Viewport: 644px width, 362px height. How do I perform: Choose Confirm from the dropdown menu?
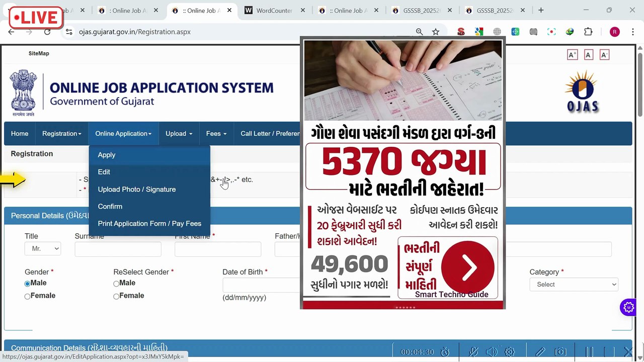(149, 207)
